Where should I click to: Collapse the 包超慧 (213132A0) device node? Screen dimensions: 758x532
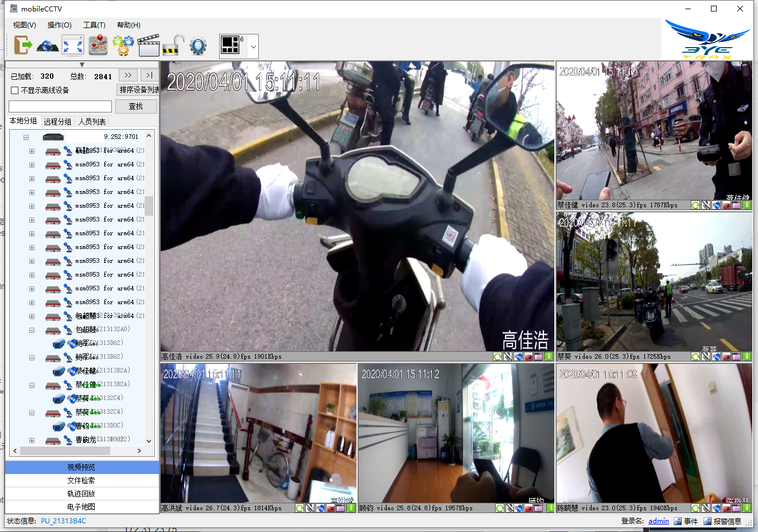pyautogui.click(x=32, y=330)
